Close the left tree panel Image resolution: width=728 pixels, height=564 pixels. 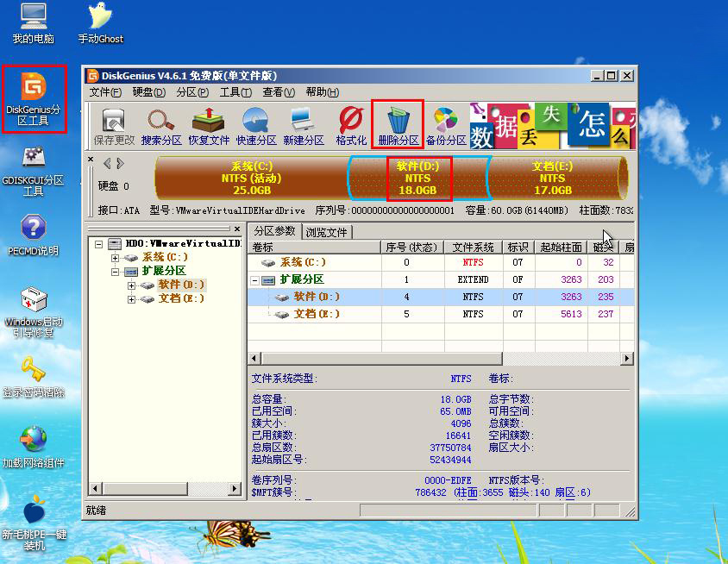pos(237,229)
